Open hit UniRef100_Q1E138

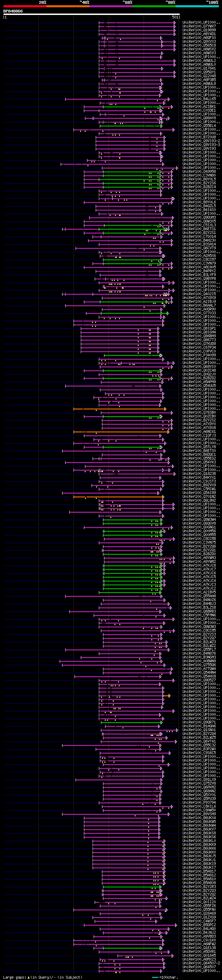pyautogui.click(x=199, y=948)
